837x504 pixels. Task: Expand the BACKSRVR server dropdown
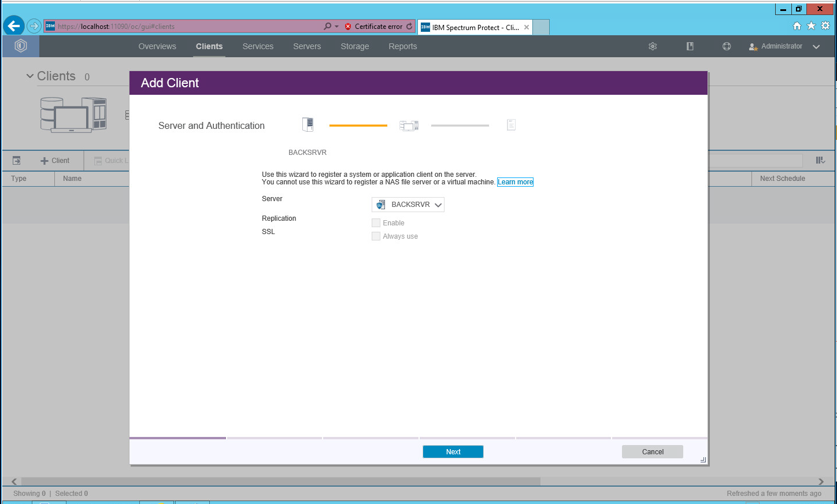point(408,205)
